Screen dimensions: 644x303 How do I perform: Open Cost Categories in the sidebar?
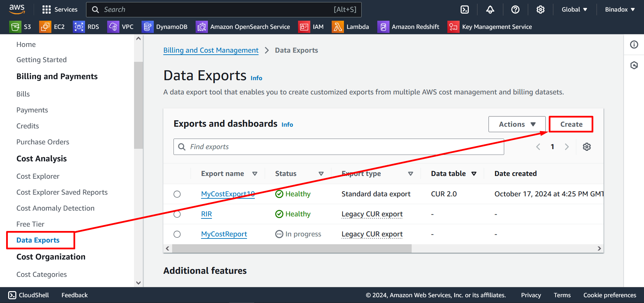coord(42,274)
